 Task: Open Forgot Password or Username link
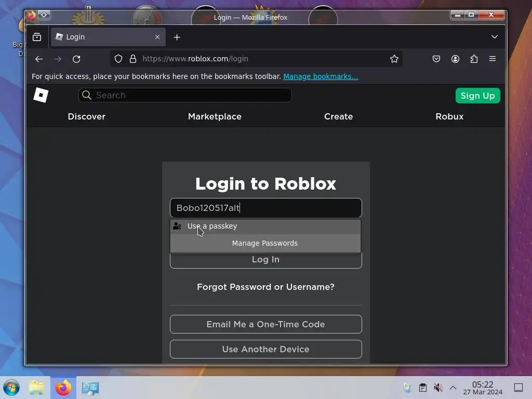tap(265, 287)
